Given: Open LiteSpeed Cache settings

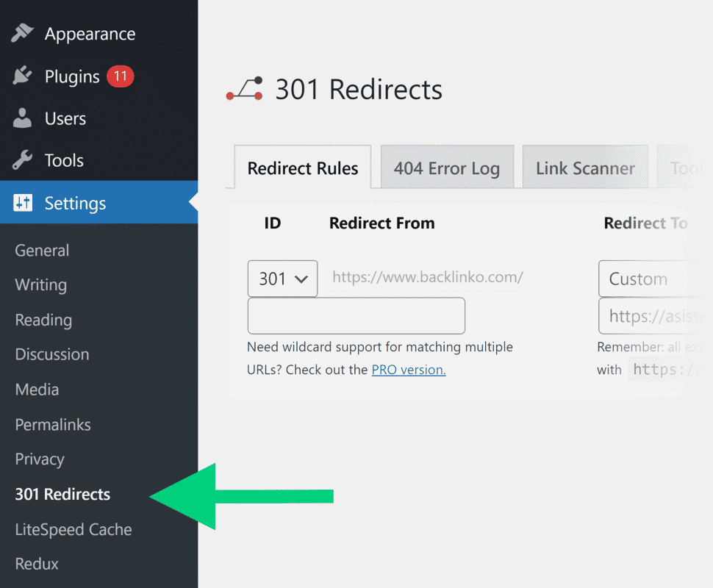Looking at the screenshot, I should (73, 529).
